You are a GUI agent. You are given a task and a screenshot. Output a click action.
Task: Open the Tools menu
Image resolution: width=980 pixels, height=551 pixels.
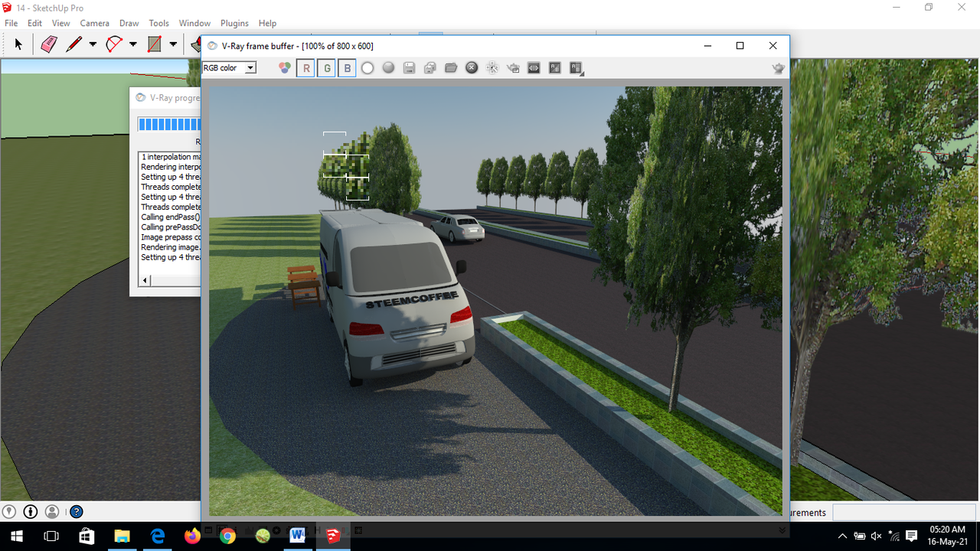click(x=159, y=23)
